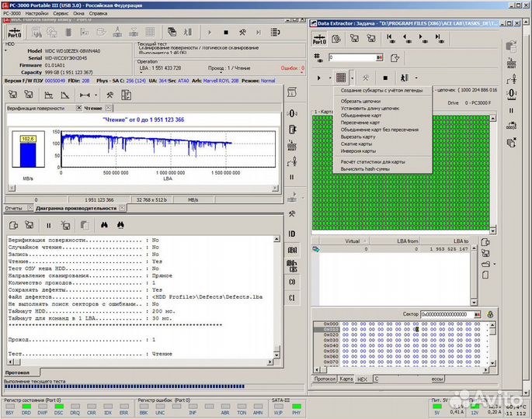Open the Справка menu
532x419 pixels.
point(98,13)
